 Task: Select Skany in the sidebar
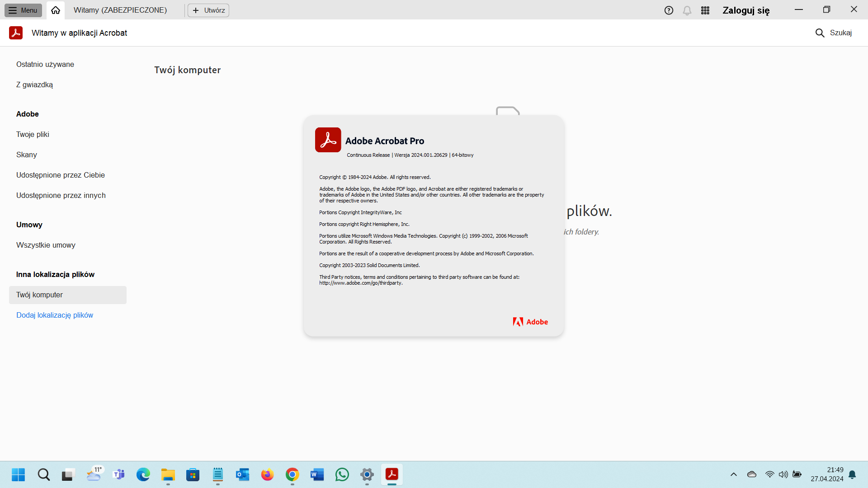pyautogui.click(x=27, y=155)
